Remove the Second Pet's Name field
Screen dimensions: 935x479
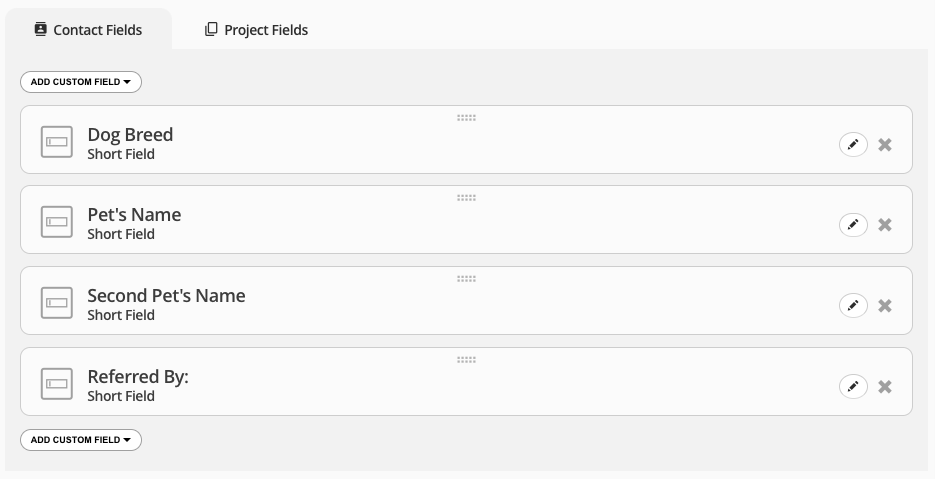(885, 306)
